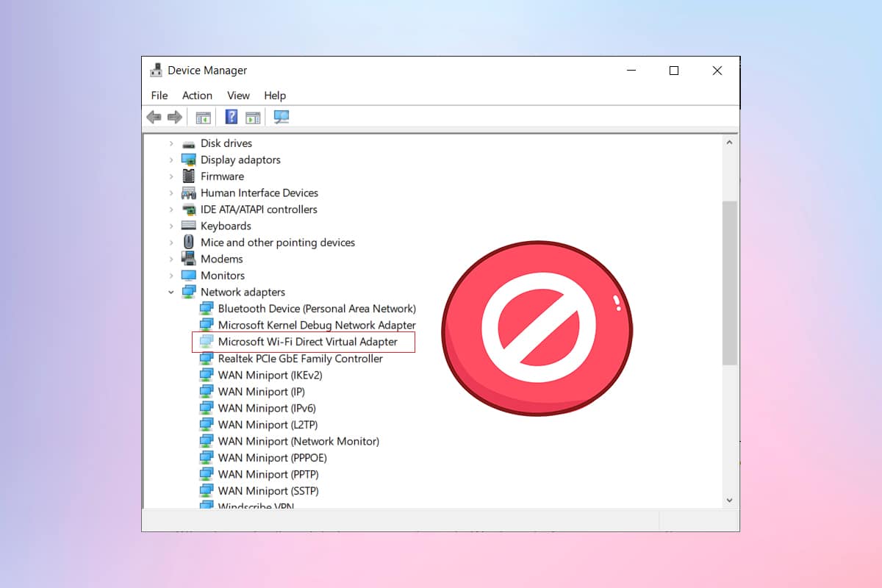Click the scrollbar down arrow
882x588 pixels.
729,499
